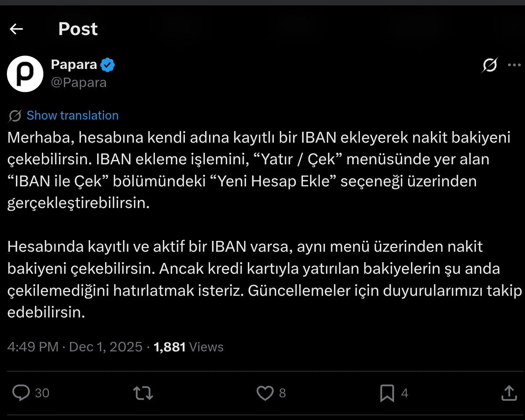Click the Grok icon beside Show translation
Viewport: 525px width, 420px height.
[15, 116]
